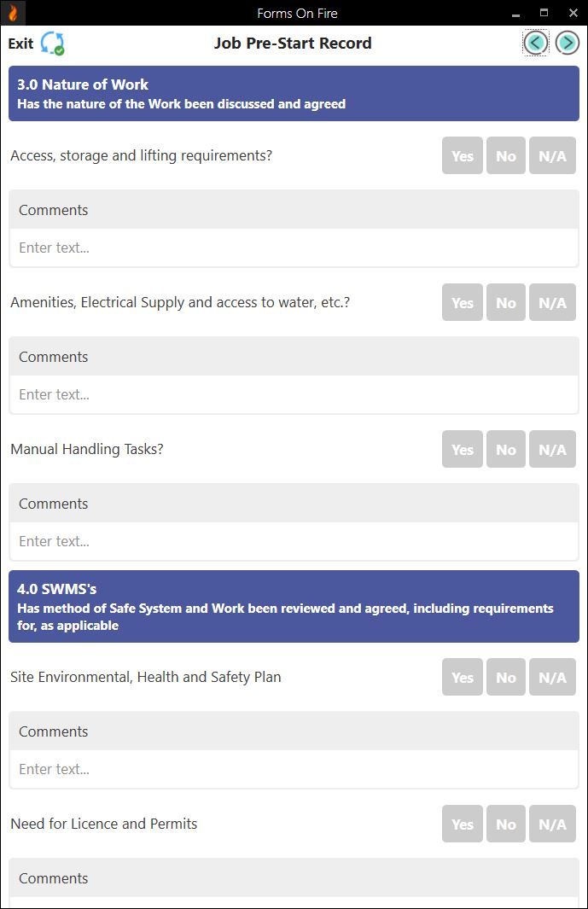Mark N/A for Need for Licence and Permits
This screenshot has width=588, height=909.
[x=551, y=824]
